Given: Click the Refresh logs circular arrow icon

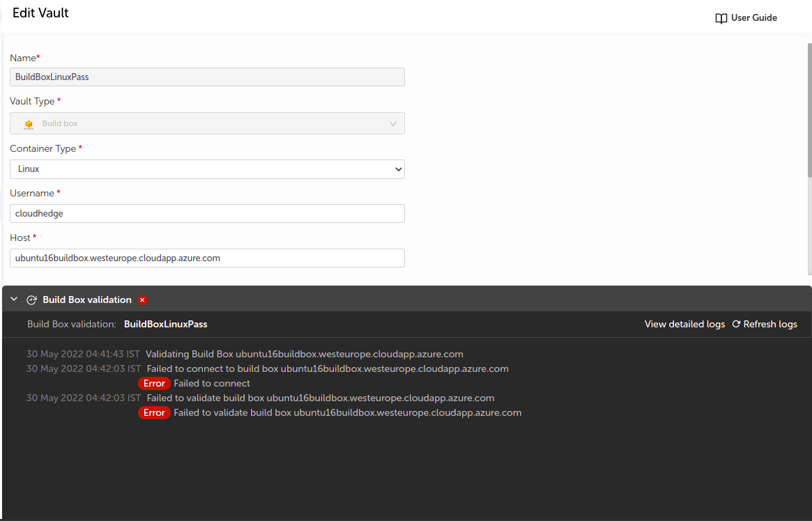Looking at the screenshot, I should click(x=736, y=325).
